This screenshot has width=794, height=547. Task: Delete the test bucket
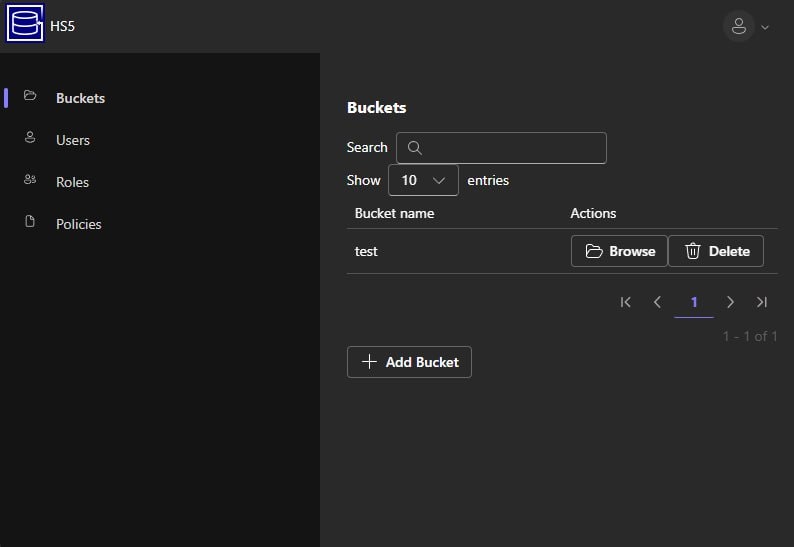(x=716, y=251)
